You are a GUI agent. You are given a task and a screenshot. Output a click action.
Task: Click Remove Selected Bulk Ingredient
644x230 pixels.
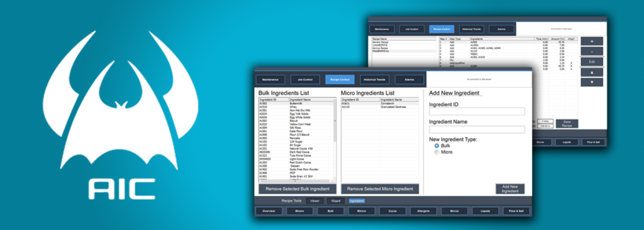(x=297, y=189)
